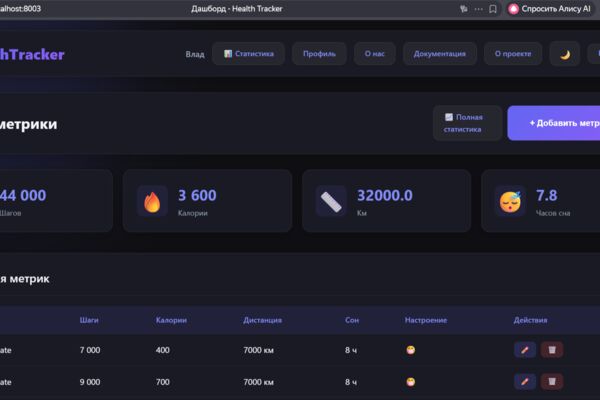The width and height of the screenshot is (600, 400).
Task: Click the Действия column header
Action: (x=530, y=320)
